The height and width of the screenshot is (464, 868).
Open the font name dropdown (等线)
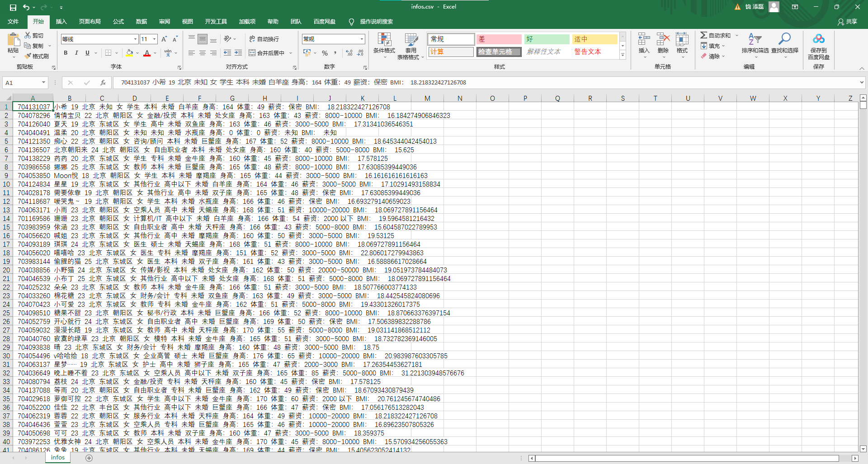coord(135,39)
